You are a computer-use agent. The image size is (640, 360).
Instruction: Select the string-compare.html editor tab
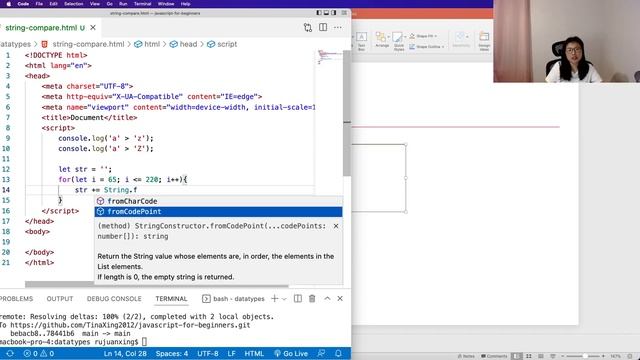45,28
